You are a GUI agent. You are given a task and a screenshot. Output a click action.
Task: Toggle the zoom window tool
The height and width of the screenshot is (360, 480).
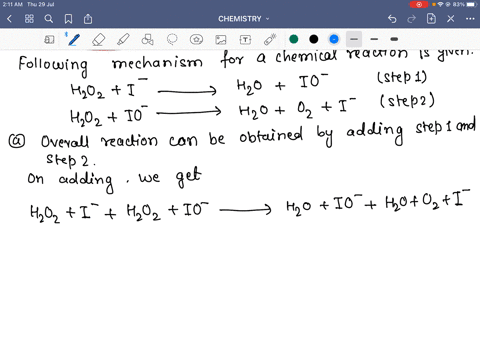click(x=49, y=40)
